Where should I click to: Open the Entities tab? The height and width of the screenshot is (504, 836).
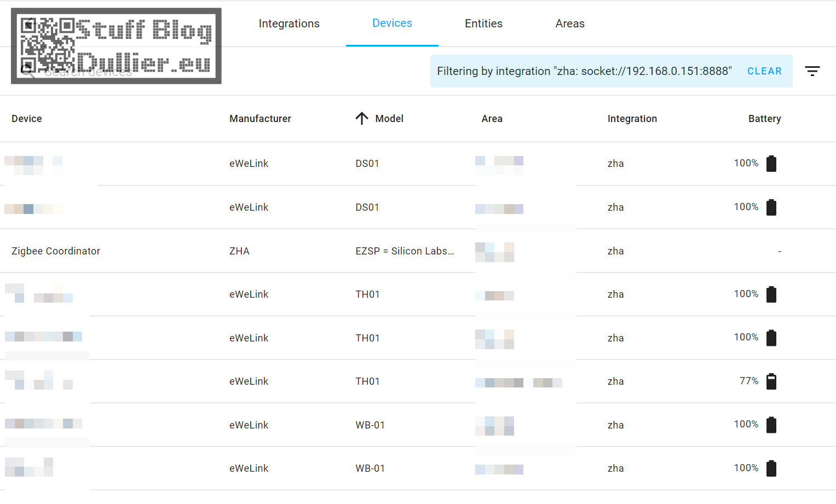point(483,24)
